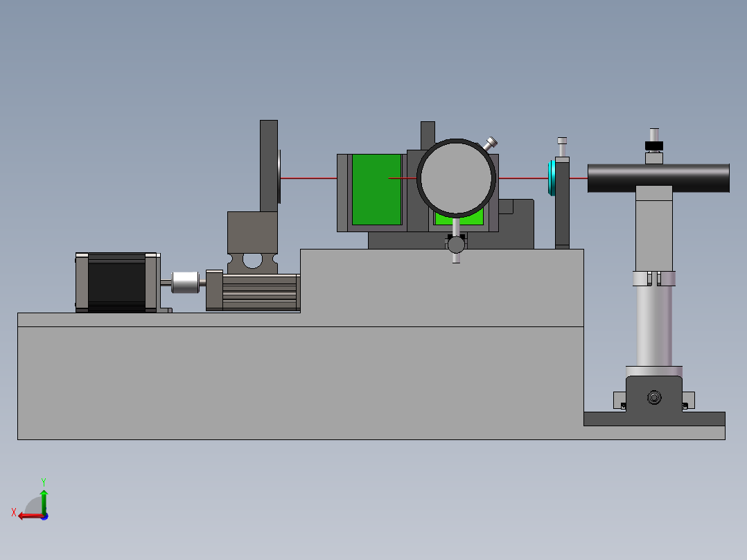The width and height of the screenshot is (747, 560).
Task: Select the ribbed linear stage actuator
Action: click(253, 290)
